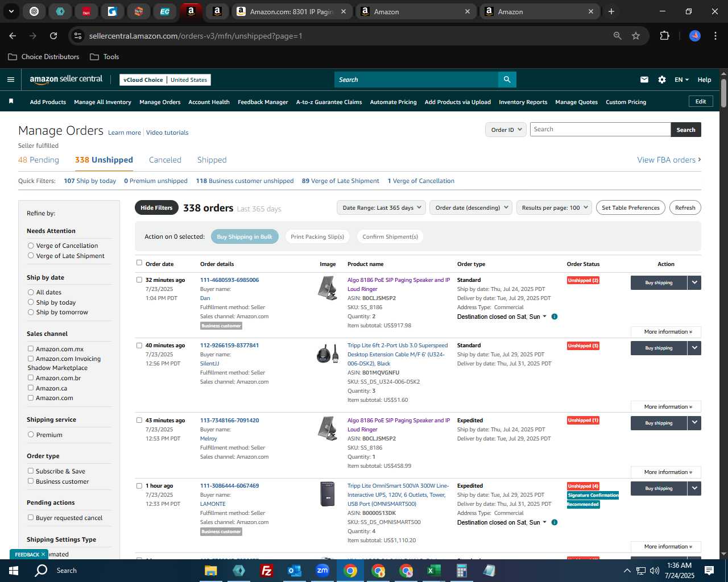Open Excel from the taskbar

pos(434,571)
